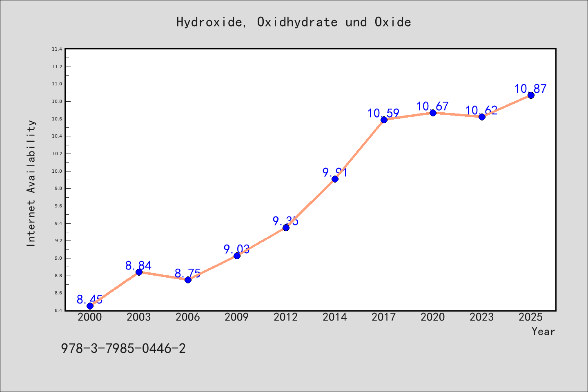588x392 pixels.
Task: Select the data point labeled 8.45
Action: pyautogui.click(x=90, y=306)
